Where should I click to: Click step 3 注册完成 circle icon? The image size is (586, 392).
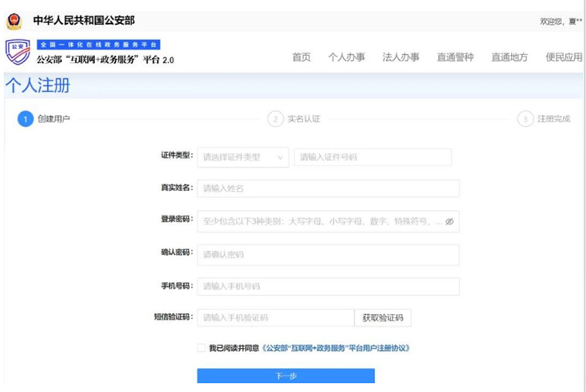526,119
